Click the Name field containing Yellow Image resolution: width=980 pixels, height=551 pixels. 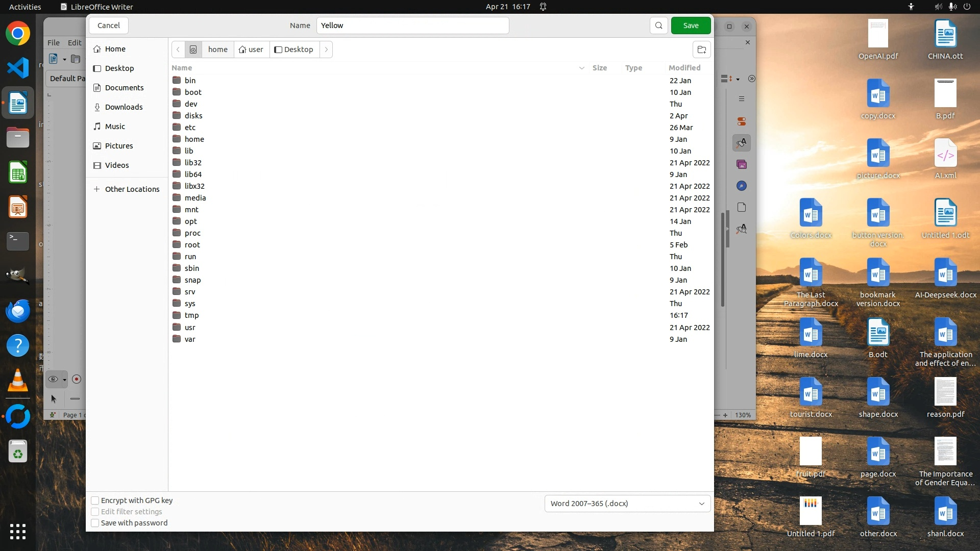click(412, 26)
